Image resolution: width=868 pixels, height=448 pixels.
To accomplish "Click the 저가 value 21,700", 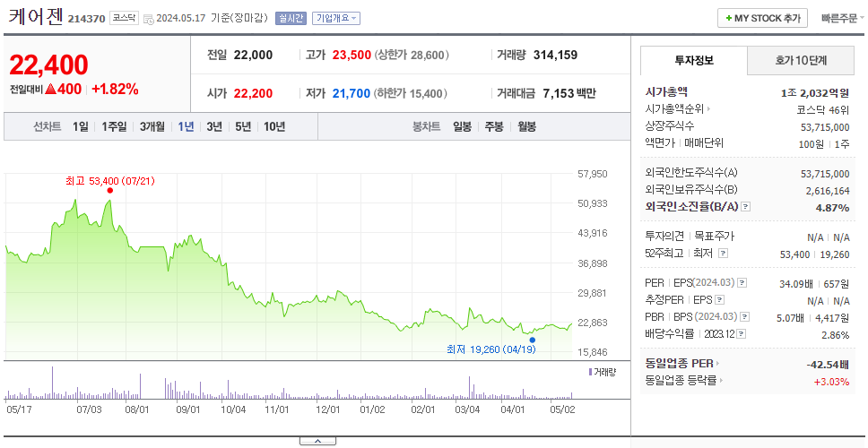I will click(351, 93).
